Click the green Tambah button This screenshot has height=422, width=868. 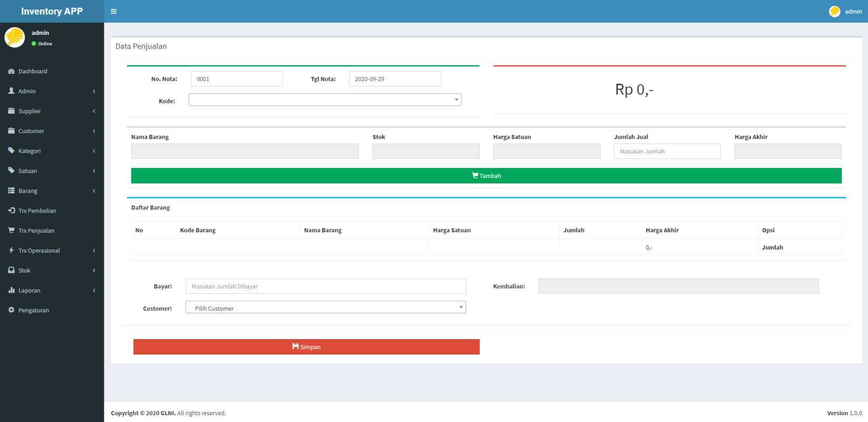486,176
